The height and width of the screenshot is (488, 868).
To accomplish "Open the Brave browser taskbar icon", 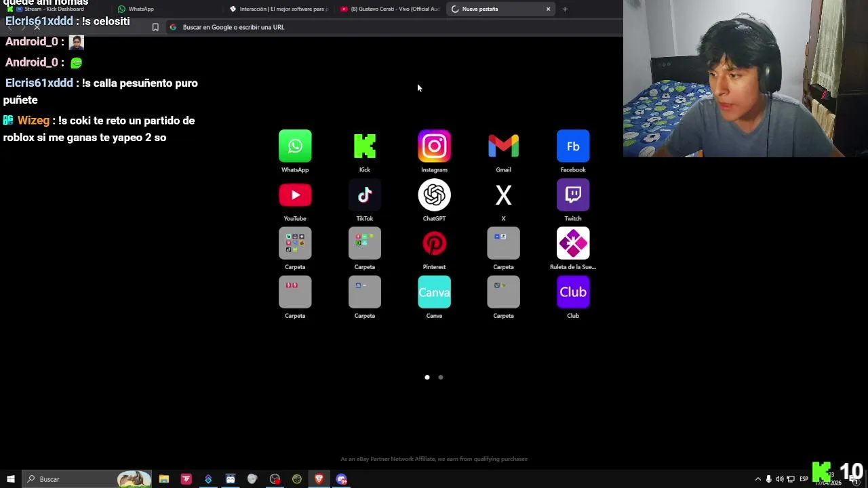I will 319,479.
